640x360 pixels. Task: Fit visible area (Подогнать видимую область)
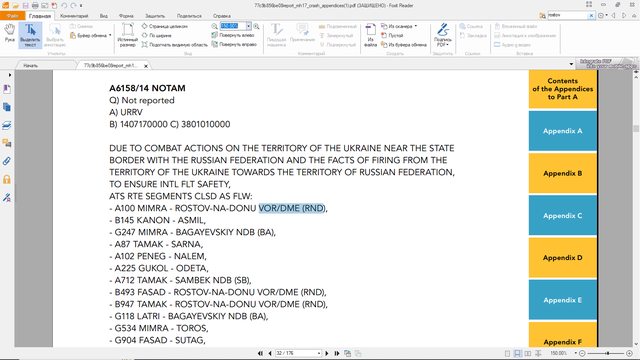pos(175,44)
